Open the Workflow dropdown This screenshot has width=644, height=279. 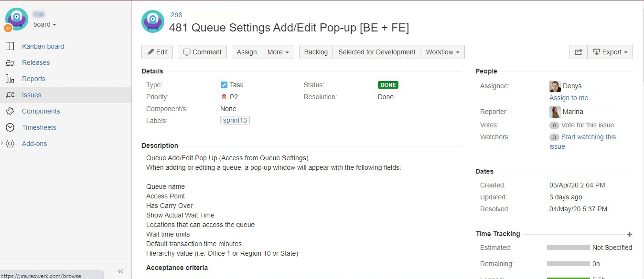442,52
